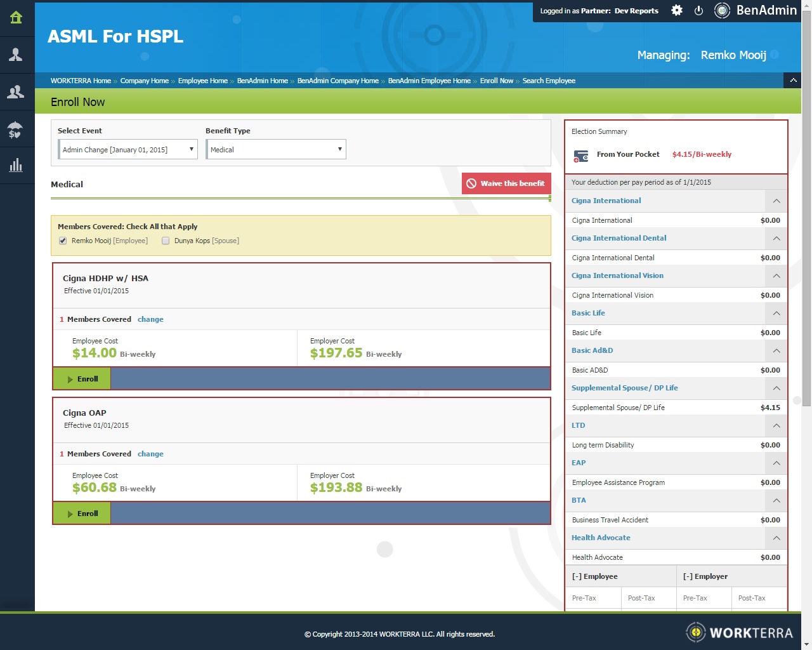
Task: Click change link for Cigna HDHP members
Action: click(150, 319)
